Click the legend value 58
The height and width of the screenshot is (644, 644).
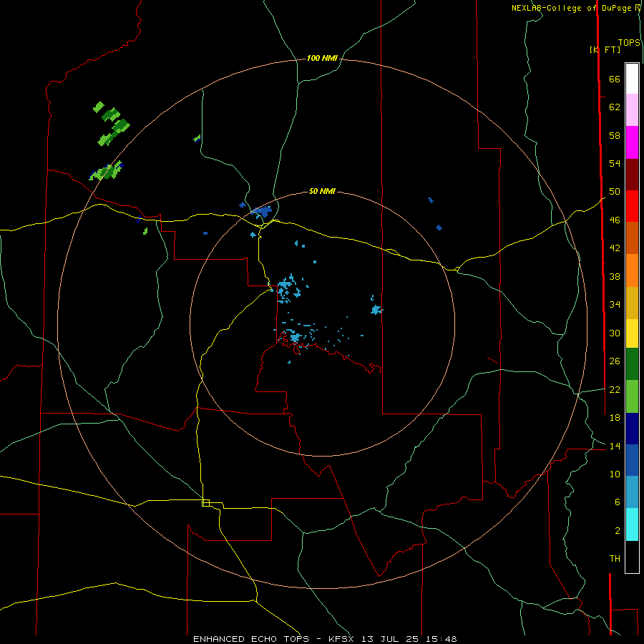point(615,135)
